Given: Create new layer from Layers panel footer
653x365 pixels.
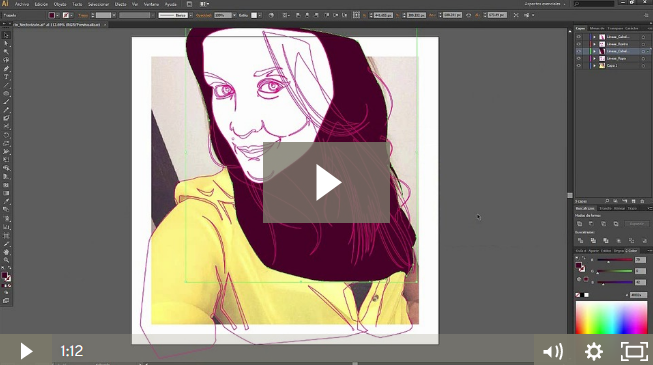Looking at the screenshot, I should click(633, 201).
